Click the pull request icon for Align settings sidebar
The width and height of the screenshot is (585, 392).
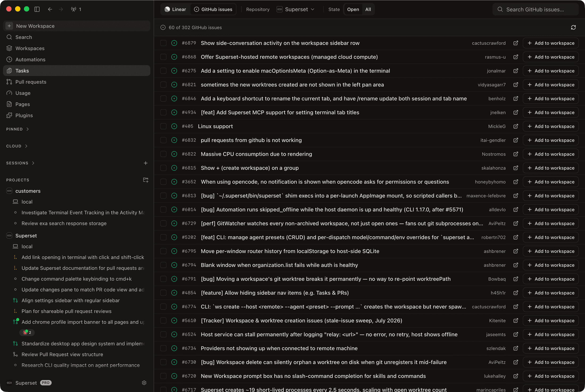point(15,300)
